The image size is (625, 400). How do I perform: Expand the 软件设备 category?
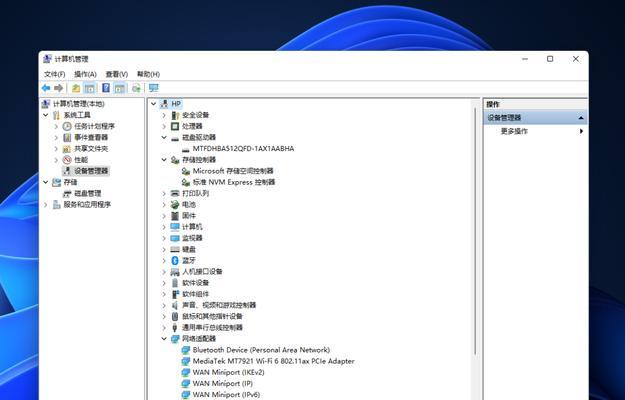click(164, 283)
